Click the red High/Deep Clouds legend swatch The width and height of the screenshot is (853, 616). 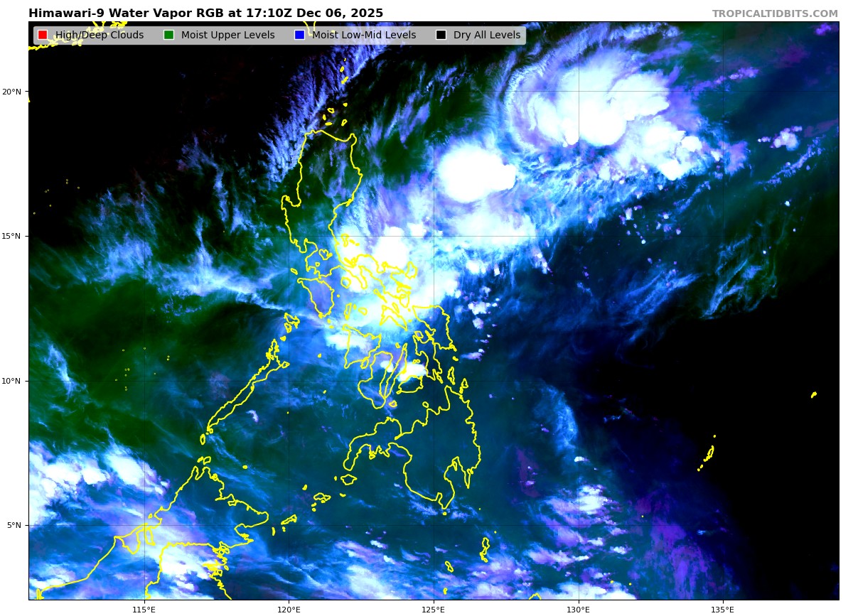click(43, 35)
